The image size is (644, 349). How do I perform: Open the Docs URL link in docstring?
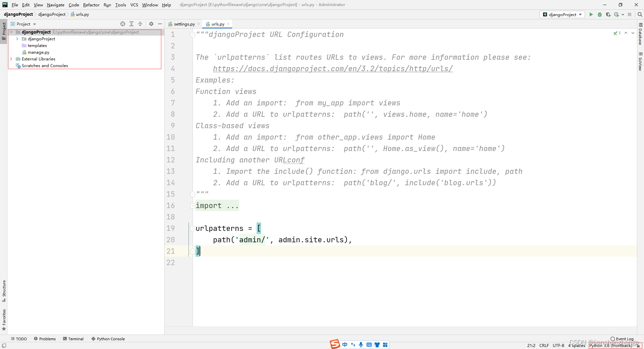click(x=333, y=69)
